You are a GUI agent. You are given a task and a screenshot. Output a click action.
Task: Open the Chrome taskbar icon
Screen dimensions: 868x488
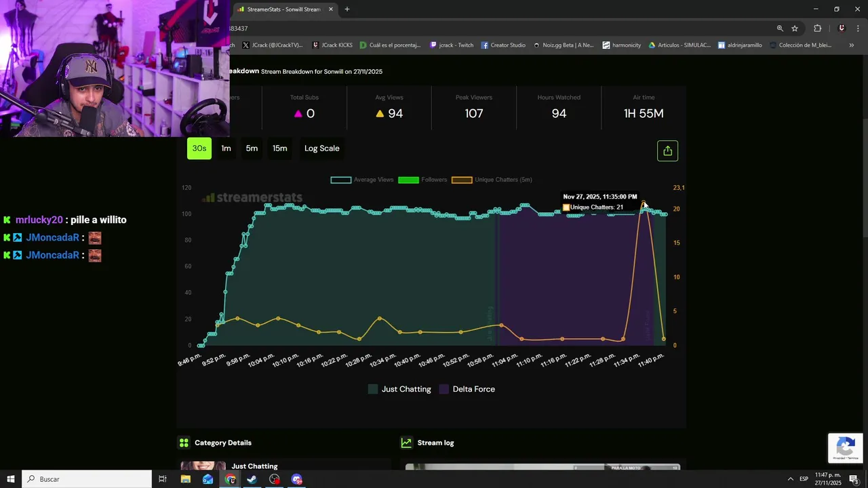tap(230, 479)
